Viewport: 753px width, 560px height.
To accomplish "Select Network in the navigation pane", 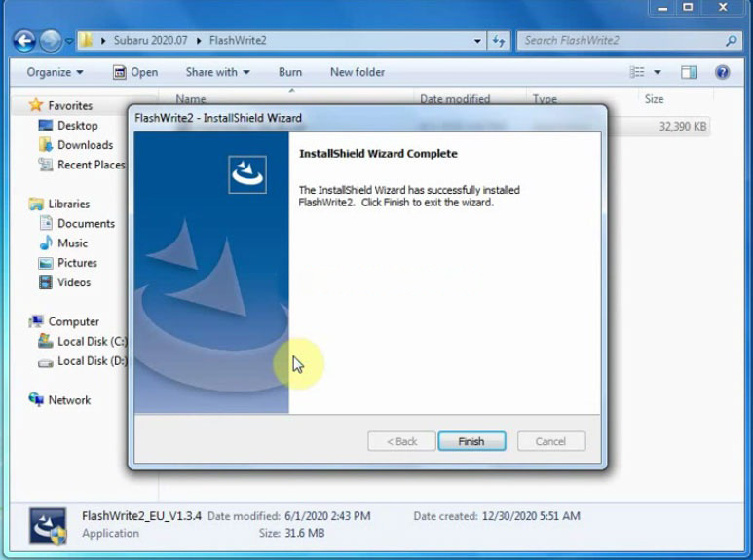I will click(x=69, y=400).
